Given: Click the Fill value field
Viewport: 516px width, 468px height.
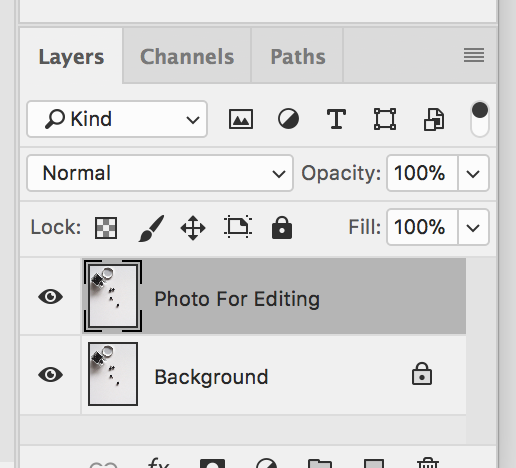Looking at the screenshot, I should [422, 227].
